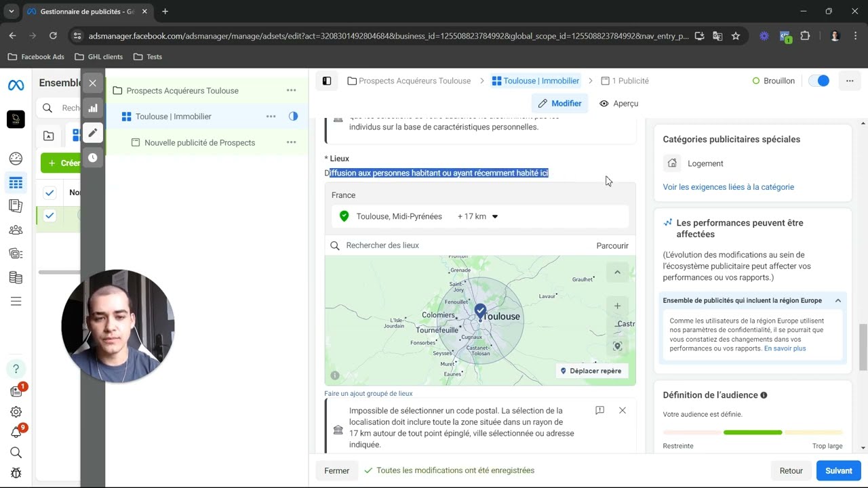Open the ads reporting icon in sidebar
Image resolution: width=868 pixels, height=488 pixels.
click(16, 205)
